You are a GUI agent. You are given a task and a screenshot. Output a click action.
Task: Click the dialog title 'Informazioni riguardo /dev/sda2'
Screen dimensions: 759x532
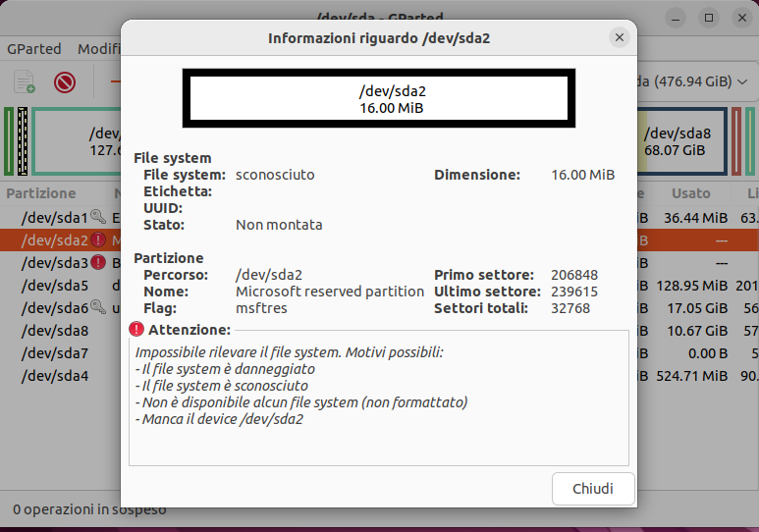[x=379, y=38]
